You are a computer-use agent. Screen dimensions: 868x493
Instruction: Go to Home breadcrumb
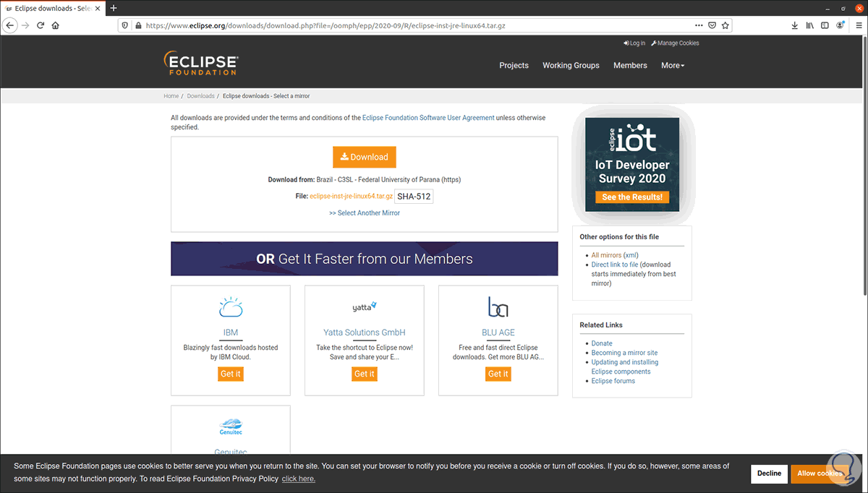171,96
